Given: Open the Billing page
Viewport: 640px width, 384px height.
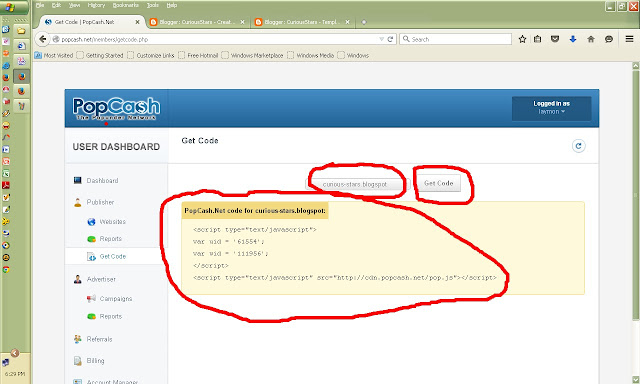Looking at the screenshot, I should 96,361.
